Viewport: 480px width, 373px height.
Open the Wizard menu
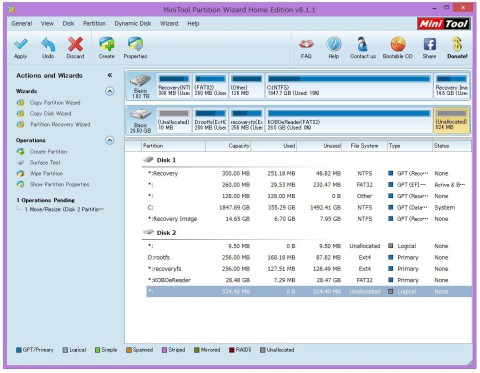tap(169, 24)
